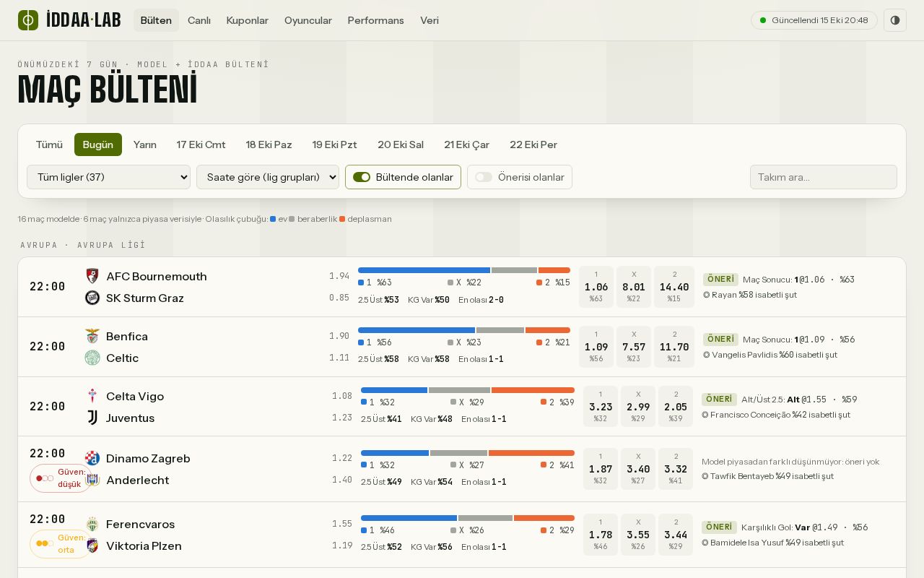Click the green update status dot
This screenshot has width=924, height=578.
pos(763,20)
